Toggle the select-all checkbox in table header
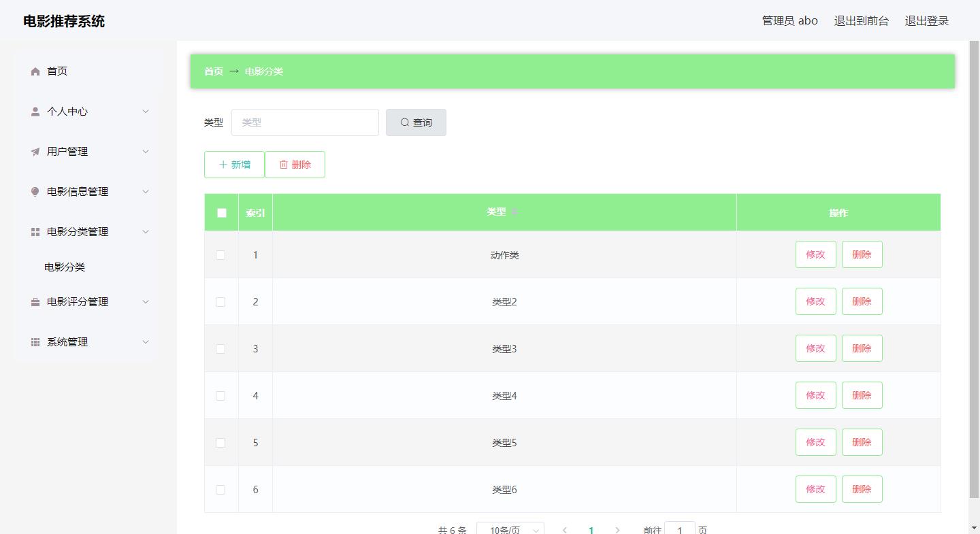980x534 pixels. (x=222, y=213)
